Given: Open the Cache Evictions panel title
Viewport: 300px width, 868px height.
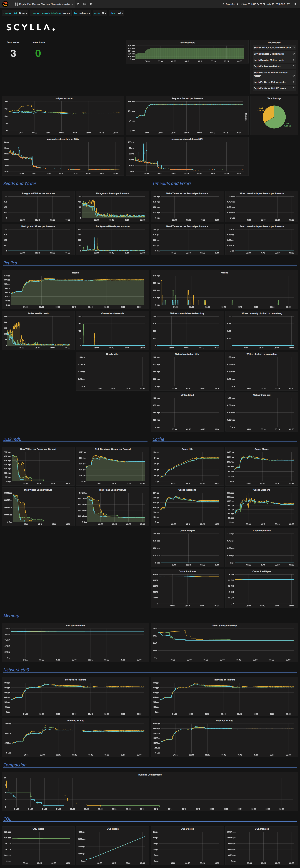Looking at the screenshot, I should point(262,490).
